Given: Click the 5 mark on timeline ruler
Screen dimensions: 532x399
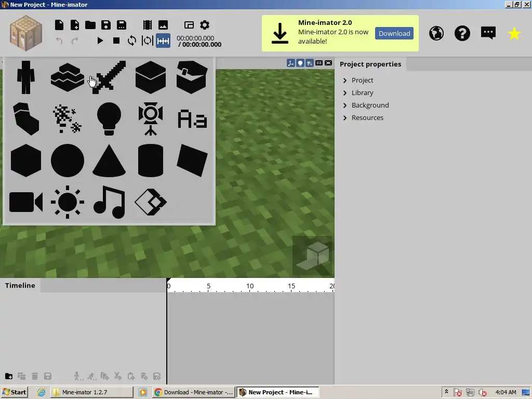Looking at the screenshot, I should 209,286.
